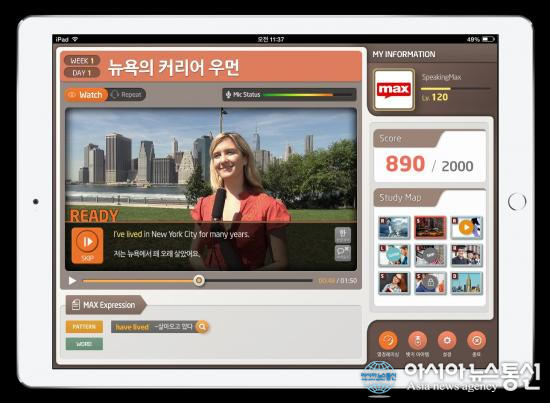Click the lesson title 뉴욕의 커리어 우먼

(174, 67)
